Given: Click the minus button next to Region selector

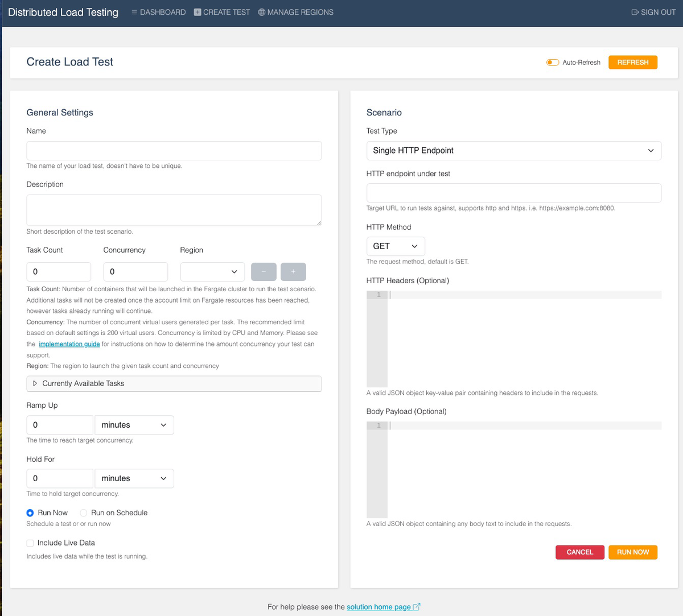Looking at the screenshot, I should (x=264, y=271).
